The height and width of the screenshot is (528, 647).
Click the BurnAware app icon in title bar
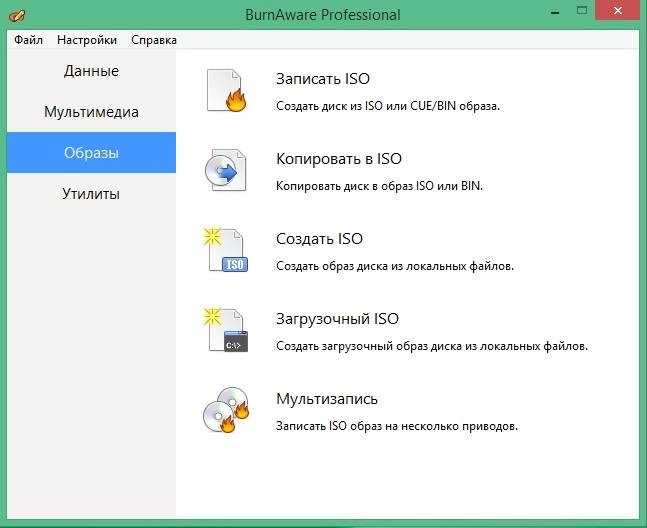pyautogui.click(x=17, y=15)
